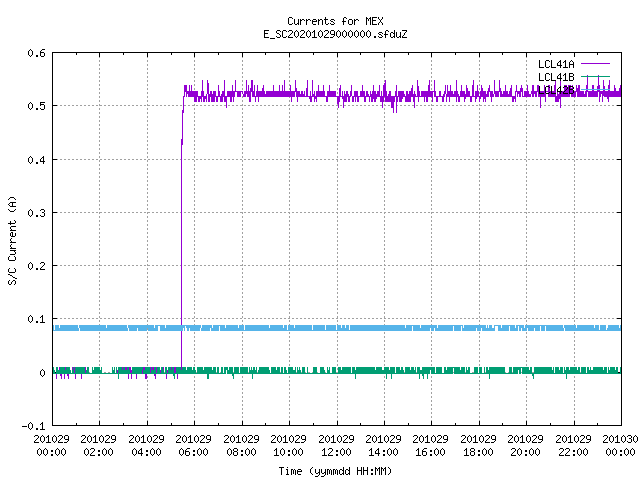Image resolution: width=640 pixels, height=480 pixels.
Task: Click the x-axis tick 201029 04:00
Action: 146,446
